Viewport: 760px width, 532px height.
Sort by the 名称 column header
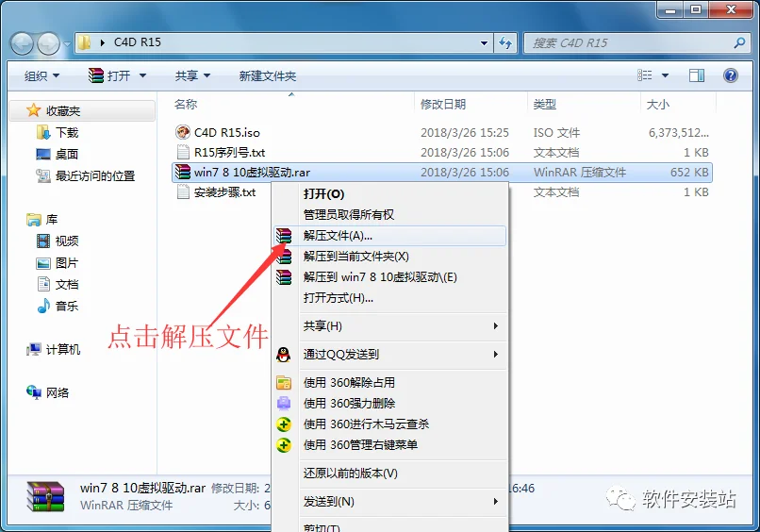186,105
